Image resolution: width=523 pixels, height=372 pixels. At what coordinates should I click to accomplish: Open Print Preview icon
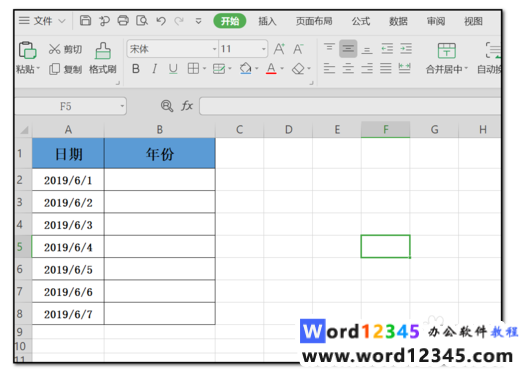[x=142, y=21]
